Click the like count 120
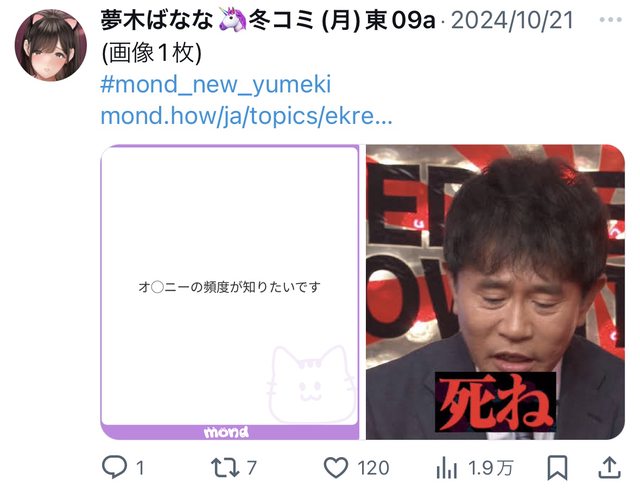The height and width of the screenshot is (499, 640). tap(373, 468)
